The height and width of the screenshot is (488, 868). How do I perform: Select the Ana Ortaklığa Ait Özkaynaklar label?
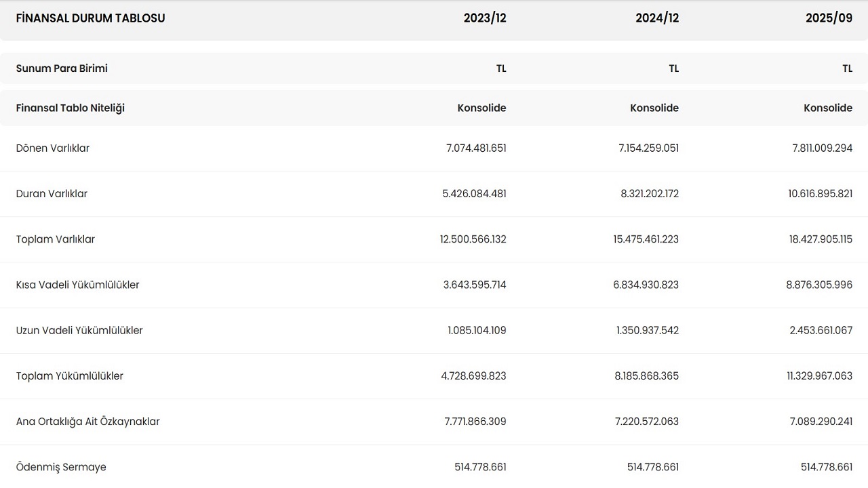[88, 422]
